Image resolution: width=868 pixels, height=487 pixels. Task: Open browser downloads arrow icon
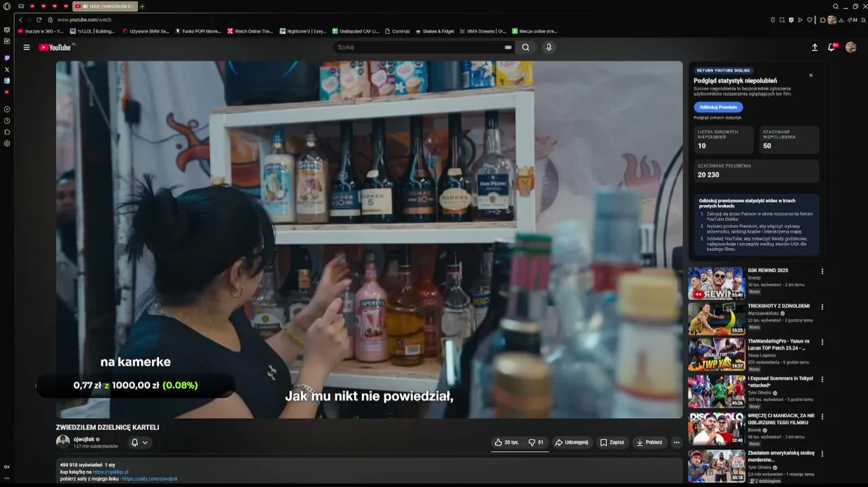tap(841, 20)
